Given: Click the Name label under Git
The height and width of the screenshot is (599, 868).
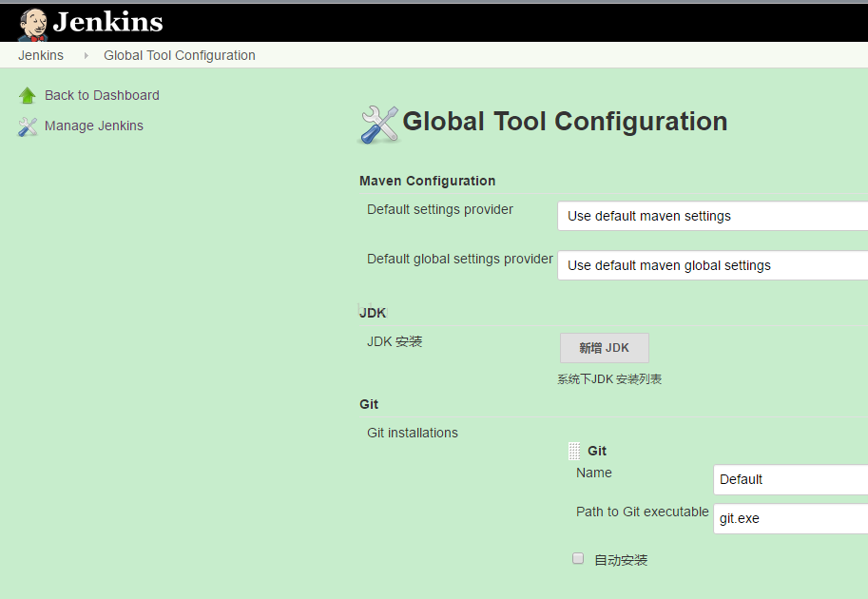Looking at the screenshot, I should pyautogui.click(x=594, y=473).
